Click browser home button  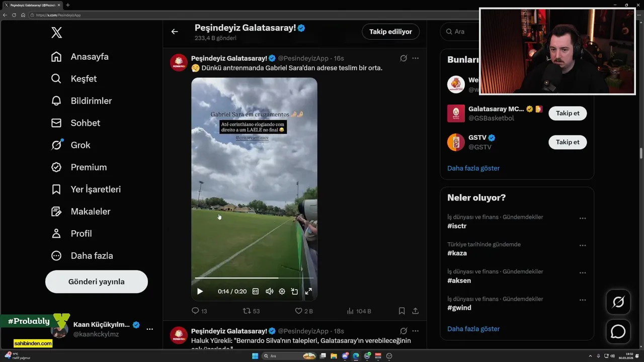click(23, 15)
